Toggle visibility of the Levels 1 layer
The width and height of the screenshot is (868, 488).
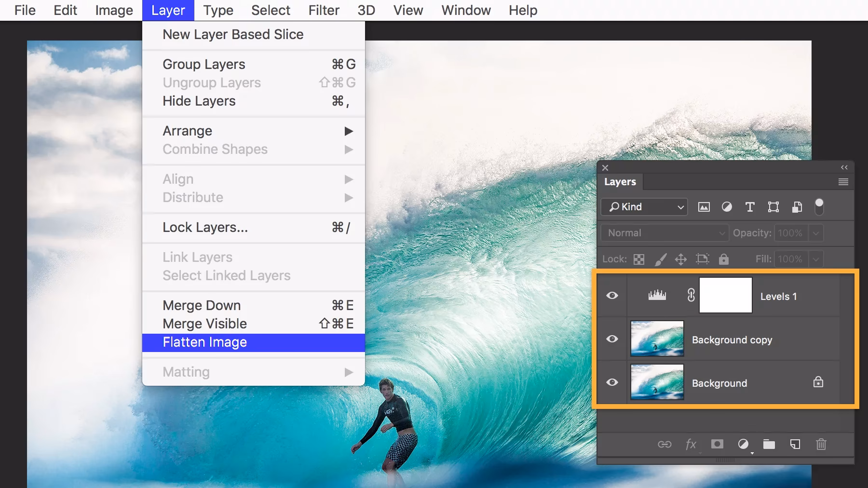pos(612,296)
